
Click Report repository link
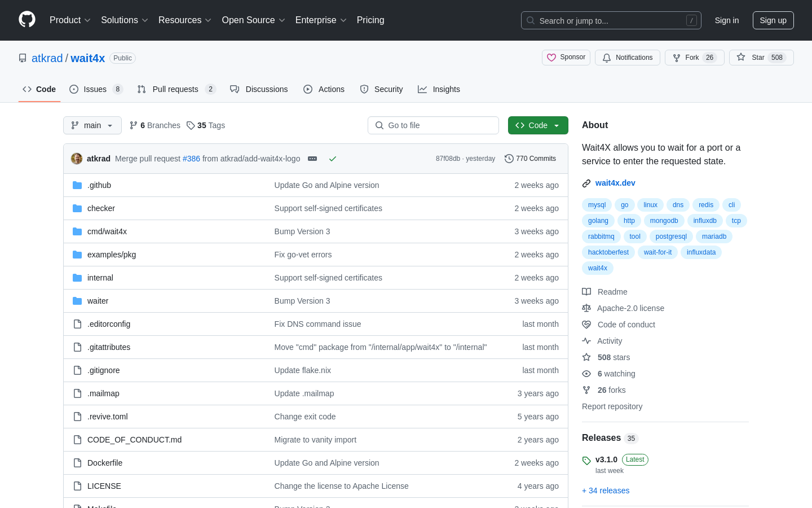pyautogui.click(x=612, y=406)
